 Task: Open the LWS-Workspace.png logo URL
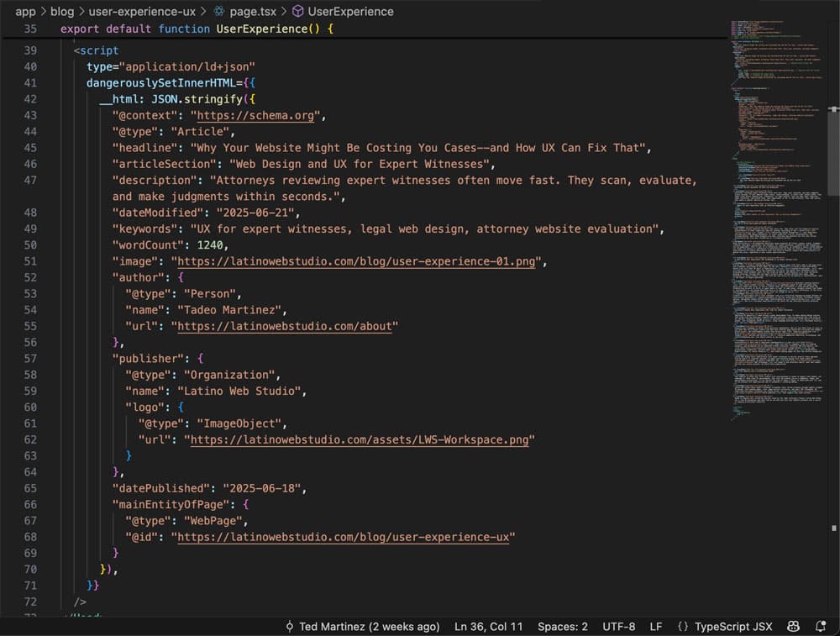360,439
